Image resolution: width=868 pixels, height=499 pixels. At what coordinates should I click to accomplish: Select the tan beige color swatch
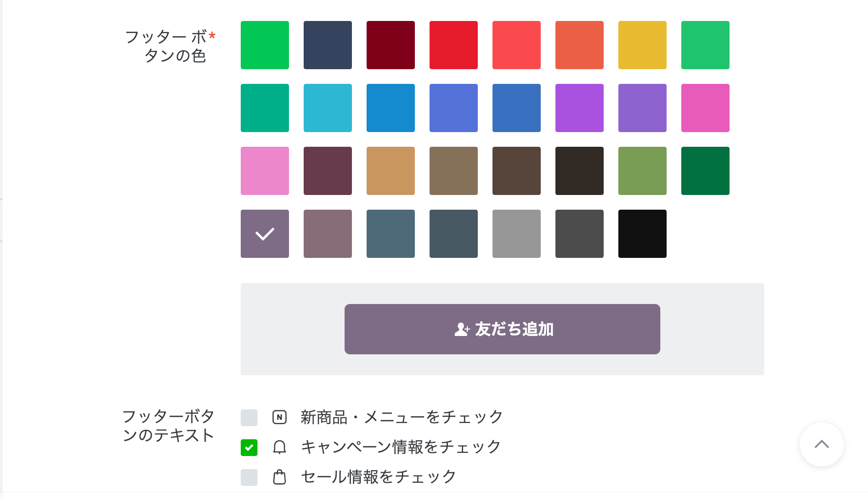[x=391, y=171]
